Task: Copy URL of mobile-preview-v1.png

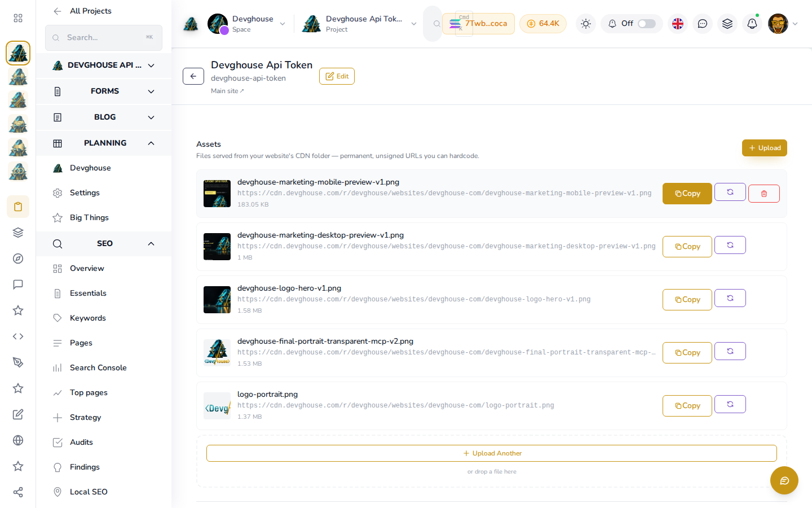Action: [687, 194]
